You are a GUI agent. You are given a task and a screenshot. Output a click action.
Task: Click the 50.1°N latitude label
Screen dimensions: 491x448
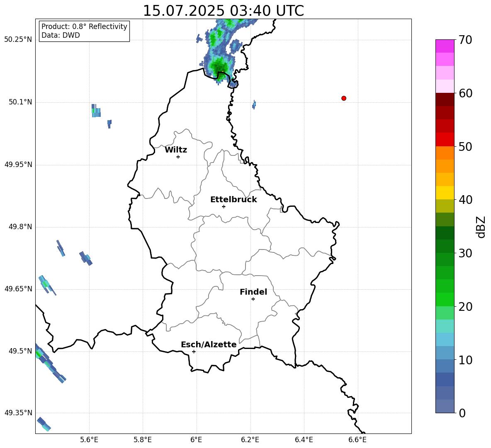(20, 102)
